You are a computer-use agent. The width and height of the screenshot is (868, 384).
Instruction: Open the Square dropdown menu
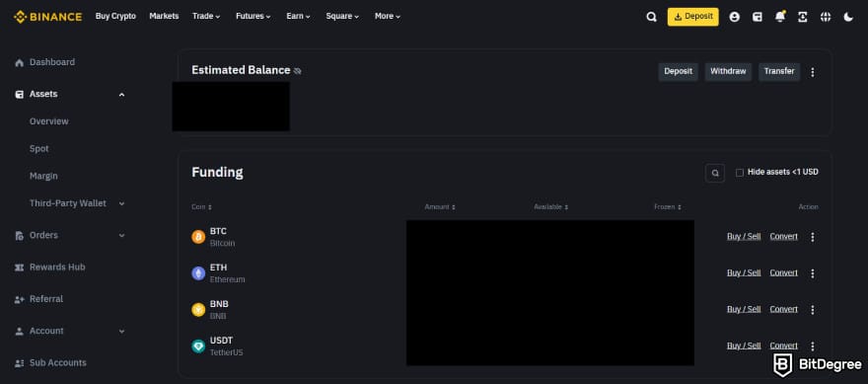342,16
